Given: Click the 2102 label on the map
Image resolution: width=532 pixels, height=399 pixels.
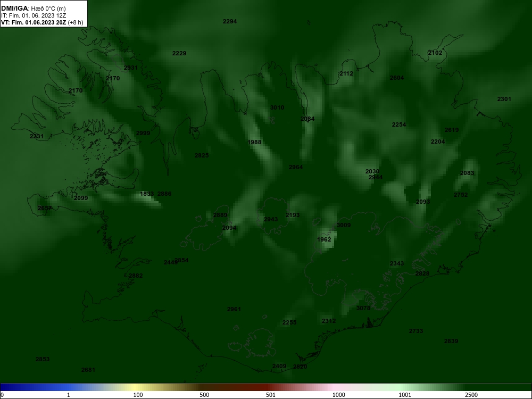Looking at the screenshot, I should [x=435, y=53].
